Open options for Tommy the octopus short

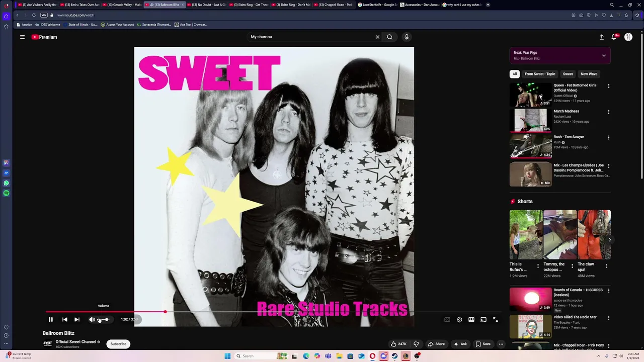(x=572, y=266)
